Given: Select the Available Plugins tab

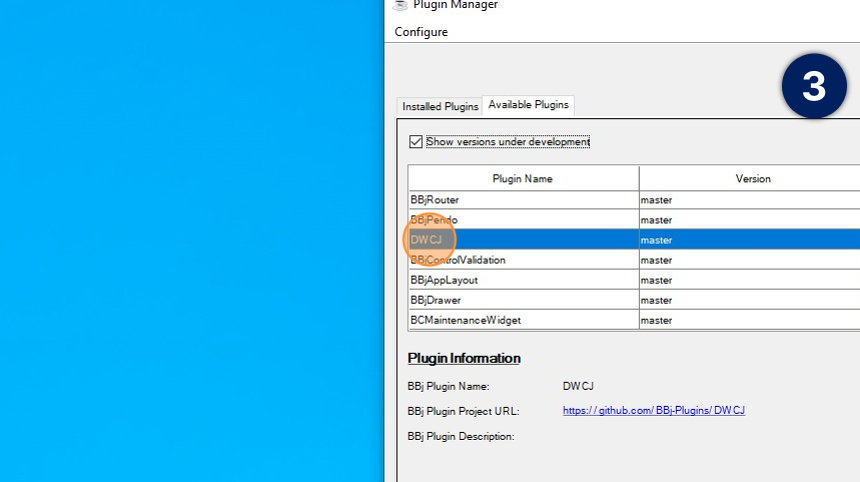Looking at the screenshot, I should pos(528,105).
